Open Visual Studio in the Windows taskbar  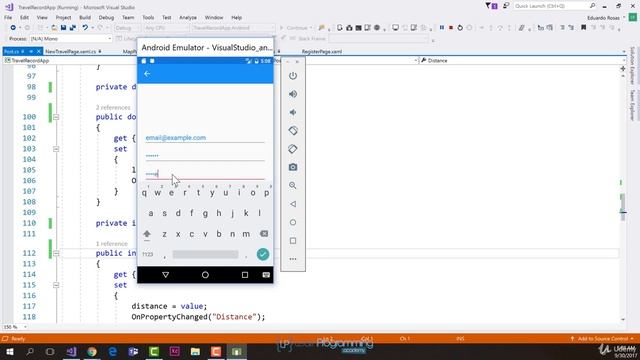(71, 351)
